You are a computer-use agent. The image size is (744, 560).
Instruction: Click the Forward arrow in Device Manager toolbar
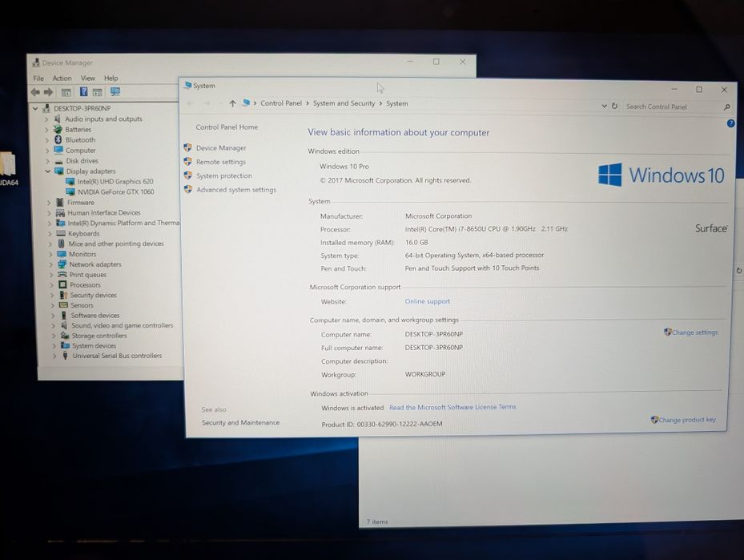48,92
